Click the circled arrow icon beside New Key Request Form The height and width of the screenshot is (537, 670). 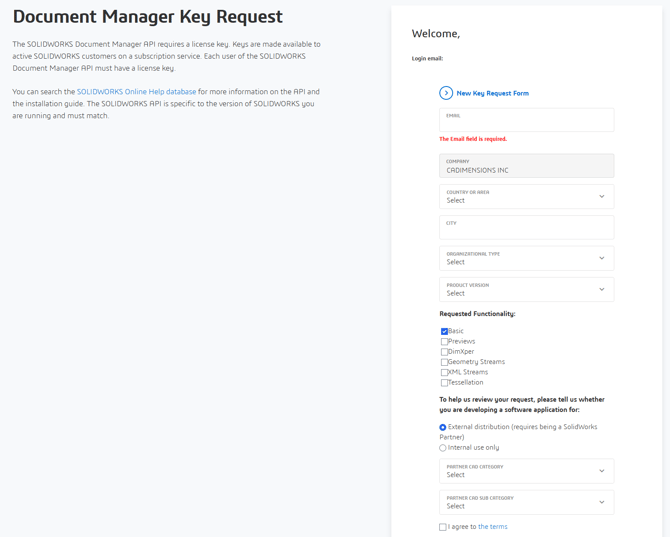(x=446, y=93)
